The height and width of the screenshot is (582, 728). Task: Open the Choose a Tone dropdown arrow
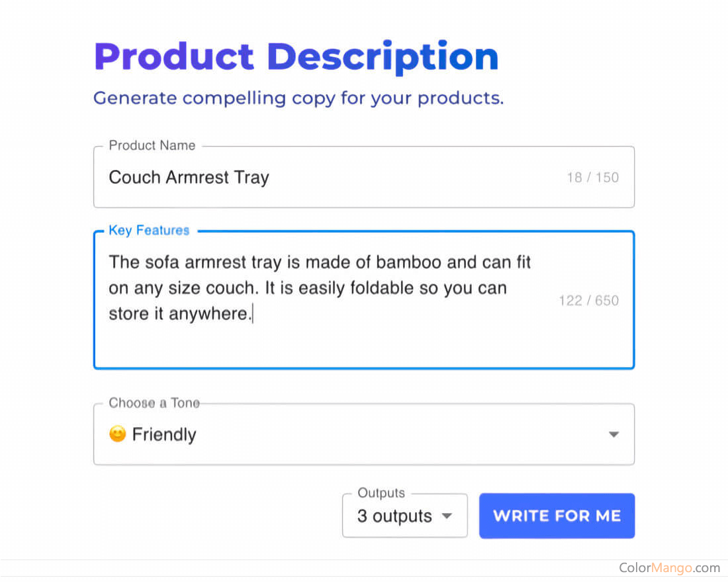click(614, 434)
